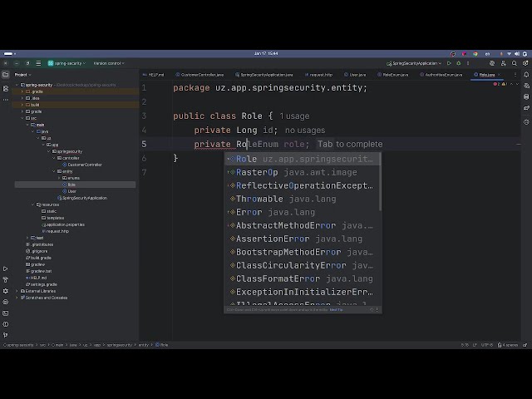The width and height of the screenshot is (532, 399).
Task: Switch to the RoleEnum.java tab
Action: pos(393,75)
